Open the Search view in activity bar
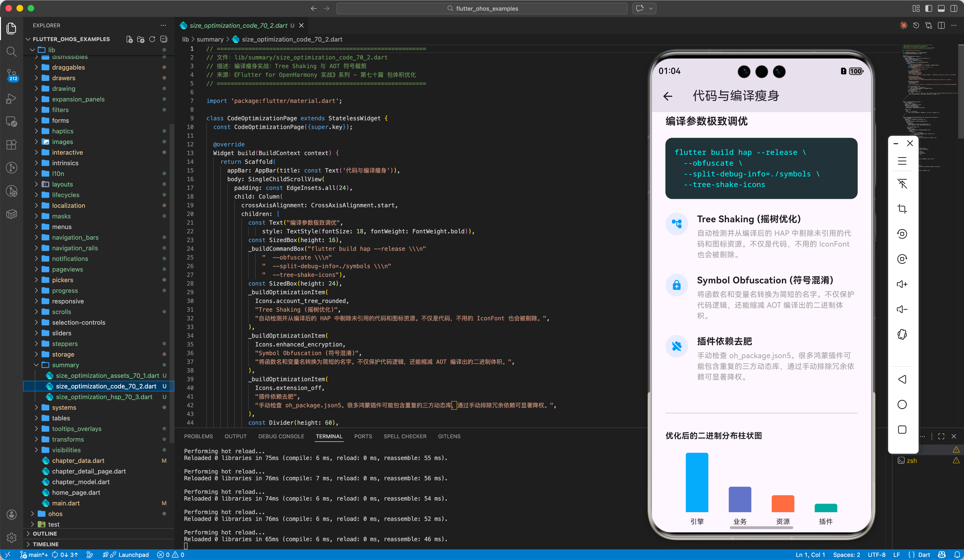The width and height of the screenshot is (964, 560). (x=12, y=52)
